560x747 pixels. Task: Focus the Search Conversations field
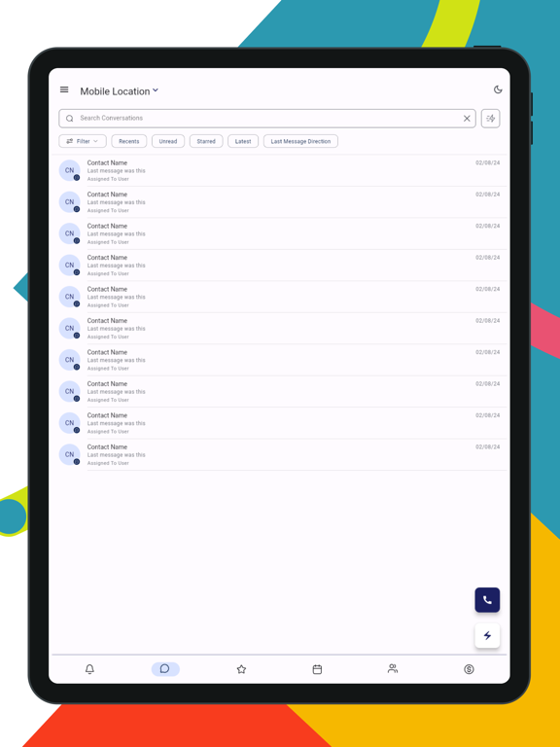coord(267,118)
